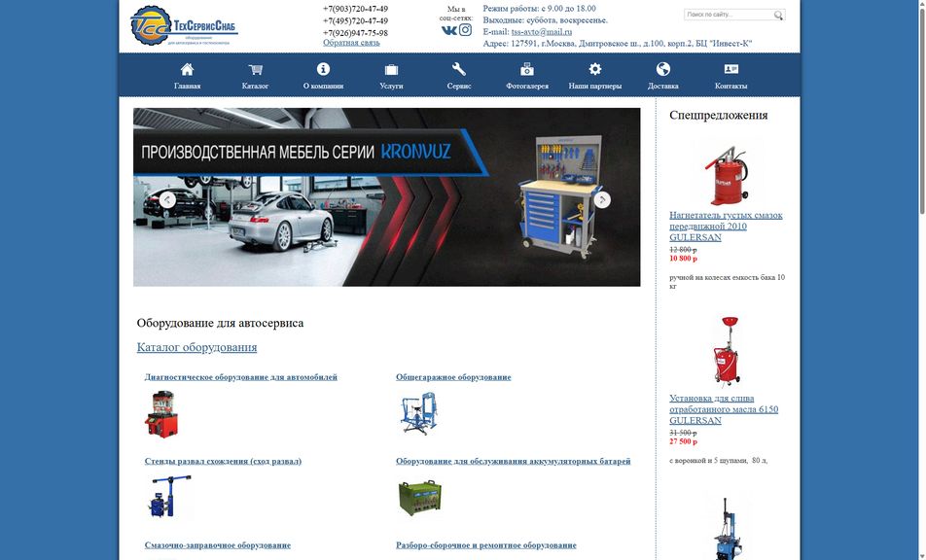This screenshot has height=560, width=926.
Task: Click the home icon above Главная
Action: pyautogui.click(x=187, y=69)
